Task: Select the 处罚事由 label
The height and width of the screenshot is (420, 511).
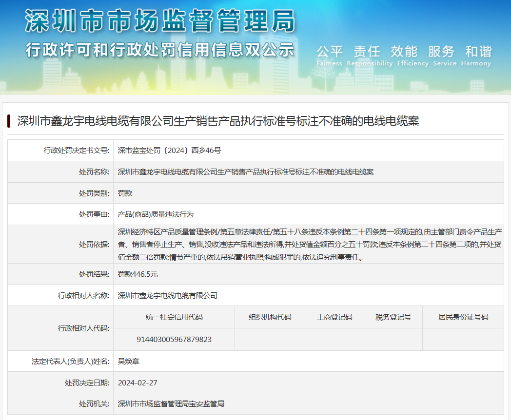Action: pyautogui.click(x=94, y=214)
